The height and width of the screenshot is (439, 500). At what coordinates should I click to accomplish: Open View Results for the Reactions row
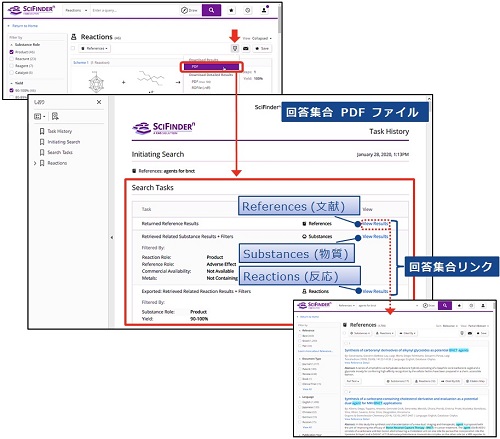pyautogui.click(x=375, y=291)
